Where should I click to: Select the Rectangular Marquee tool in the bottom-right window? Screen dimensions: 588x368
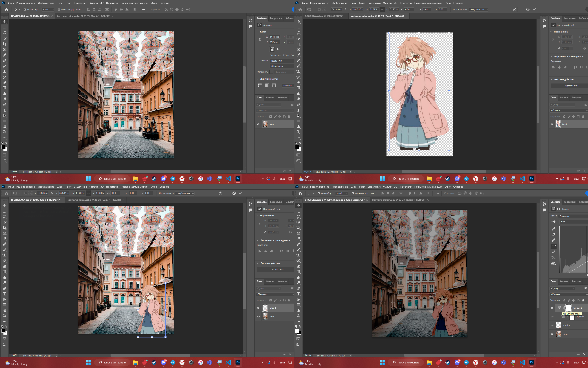[x=298, y=211]
